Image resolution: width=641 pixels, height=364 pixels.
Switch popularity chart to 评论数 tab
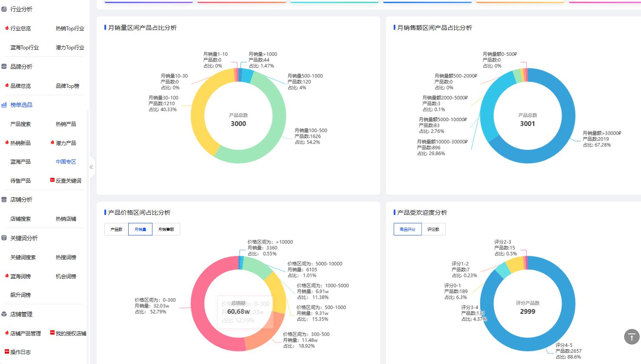(434, 229)
